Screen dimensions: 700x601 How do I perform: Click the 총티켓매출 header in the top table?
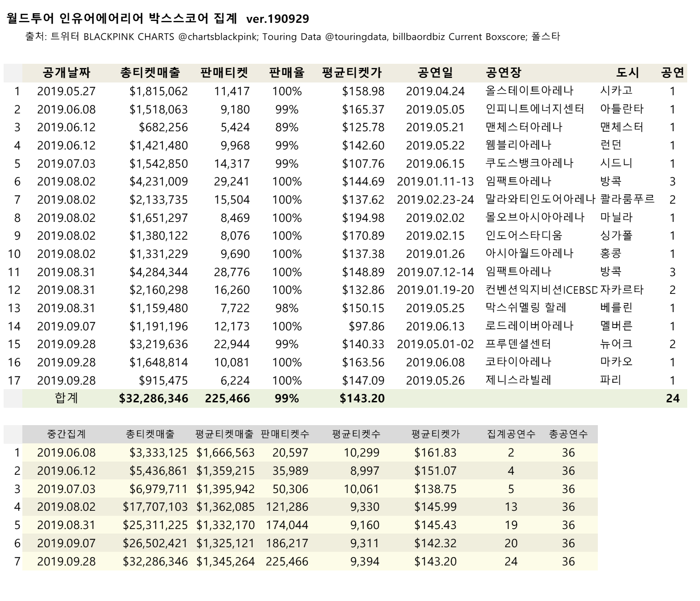pyautogui.click(x=150, y=72)
